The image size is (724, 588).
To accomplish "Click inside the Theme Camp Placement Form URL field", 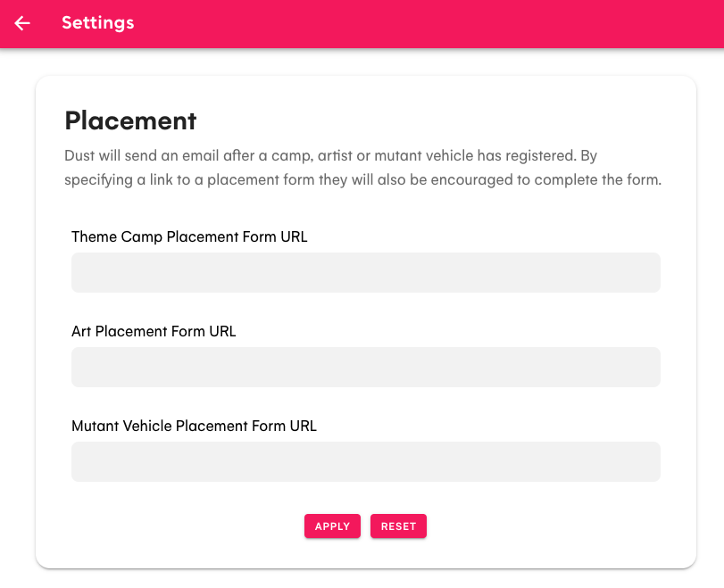I will pyautogui.click(x=365, y=272).
